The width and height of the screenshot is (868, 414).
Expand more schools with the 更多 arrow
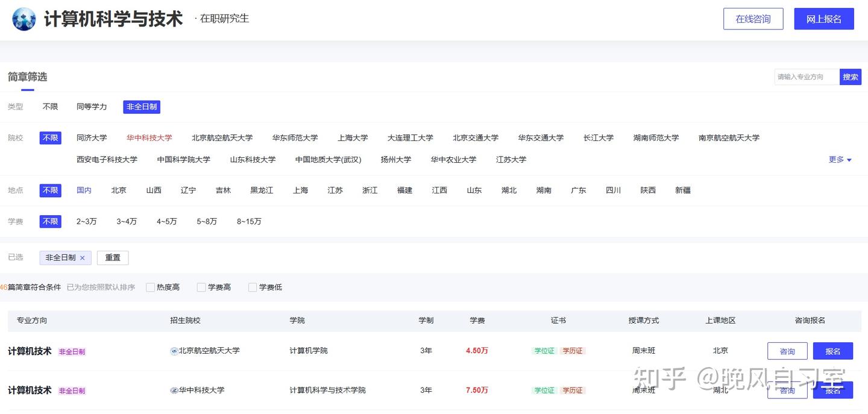(840, 160)
